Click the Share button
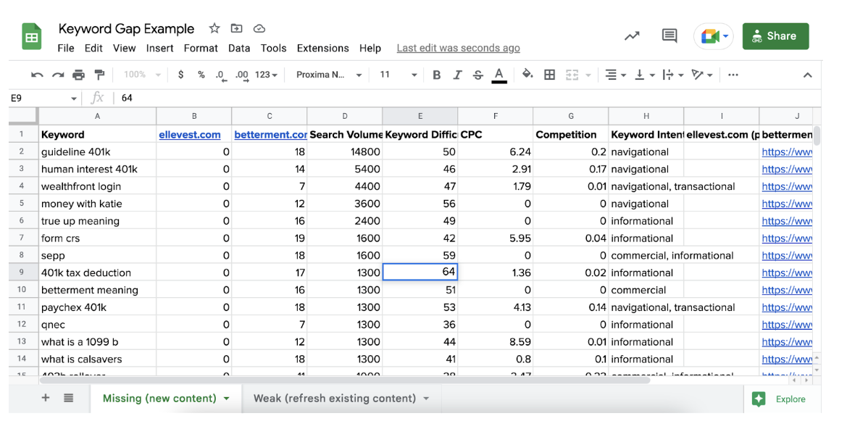868x429 pixels. coord(775,35)
